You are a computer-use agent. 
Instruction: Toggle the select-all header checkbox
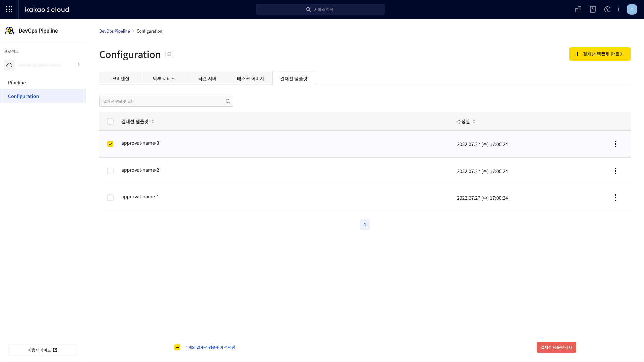pyautogui.click(x=110, y=121)
